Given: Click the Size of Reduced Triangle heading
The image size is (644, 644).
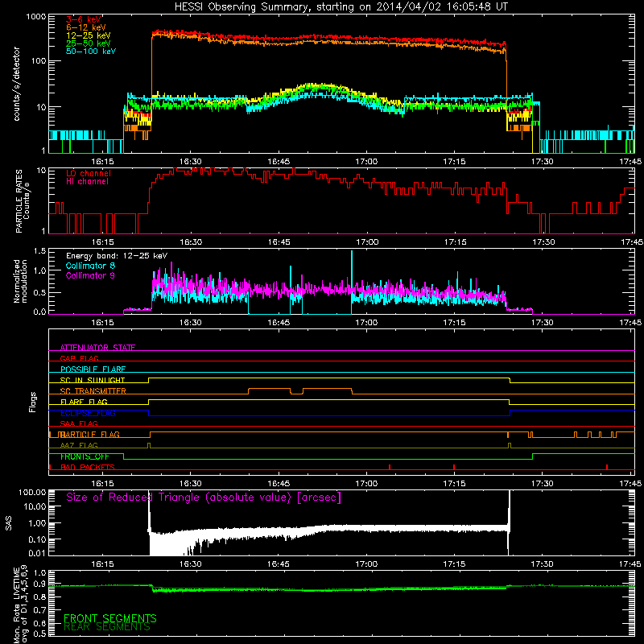Looking at the screenshot, I should pyautogui.click(x=204, y=497).
